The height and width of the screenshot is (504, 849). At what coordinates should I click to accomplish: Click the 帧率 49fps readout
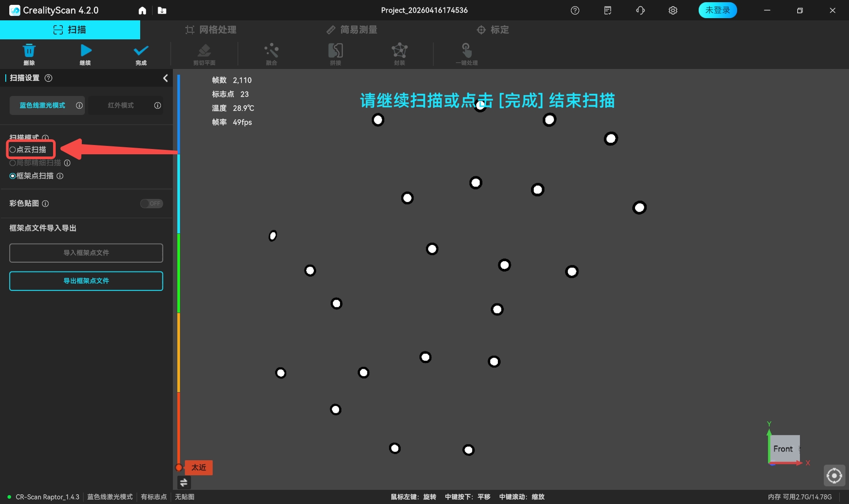(x=232, y=122)
